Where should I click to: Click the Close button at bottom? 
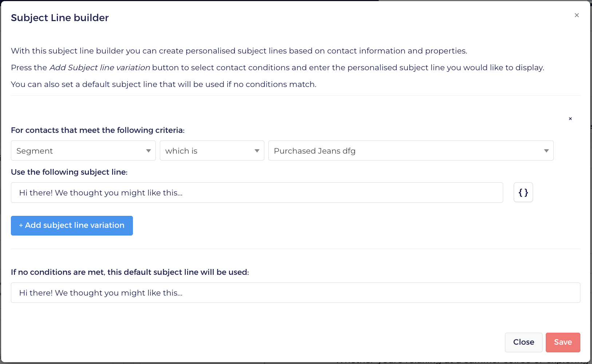click(x=524, y=342)
